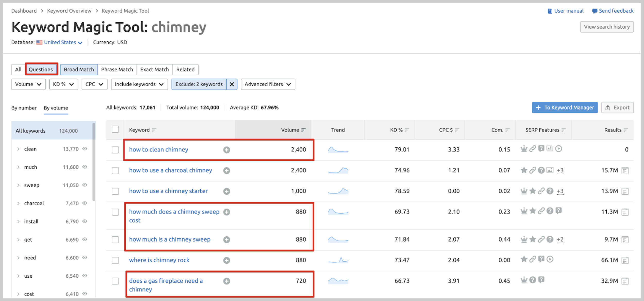Select the Related tab
This screenshot has height=301, width=644.
185,69
